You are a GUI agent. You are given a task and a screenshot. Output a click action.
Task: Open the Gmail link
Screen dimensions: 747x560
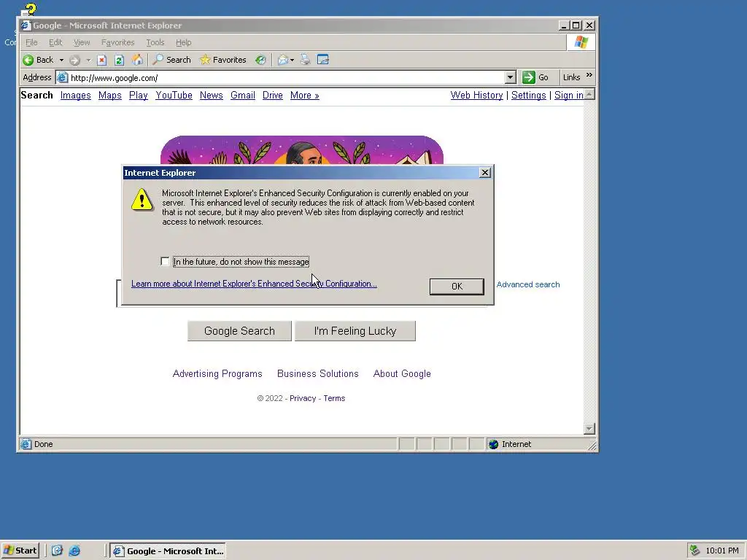click(242, 96)
